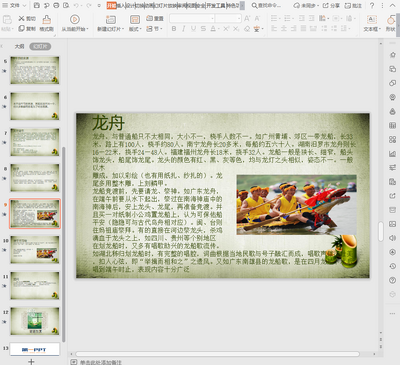Select the Format Painter (格式刷) brush
400x365 pixels.
click(x=47, y=23)
